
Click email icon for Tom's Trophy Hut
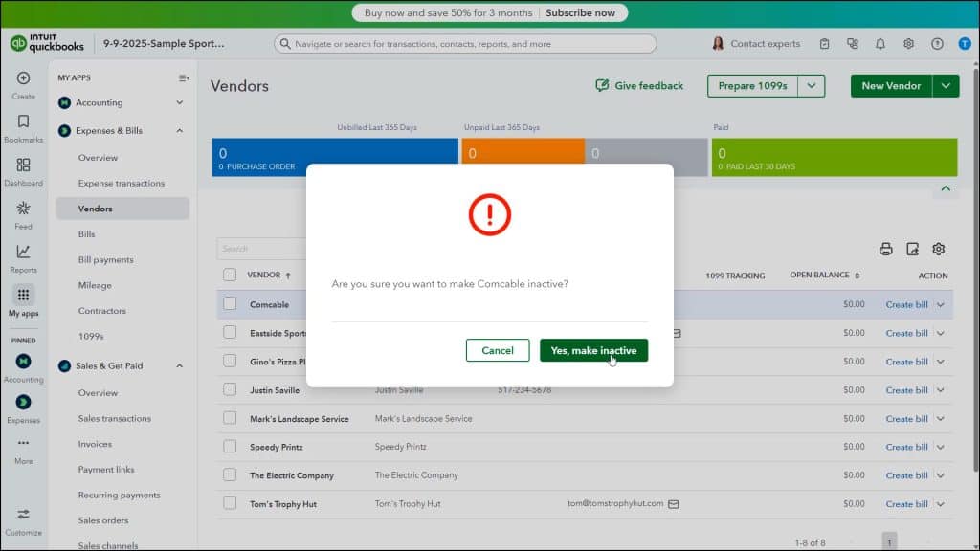pos(673,504)
